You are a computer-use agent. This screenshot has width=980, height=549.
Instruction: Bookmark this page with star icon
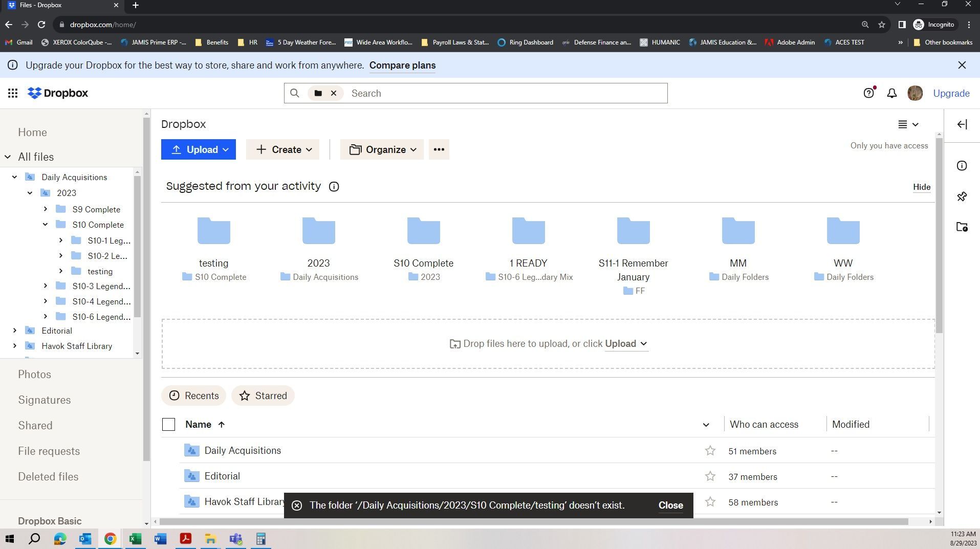tap(882, 25)
